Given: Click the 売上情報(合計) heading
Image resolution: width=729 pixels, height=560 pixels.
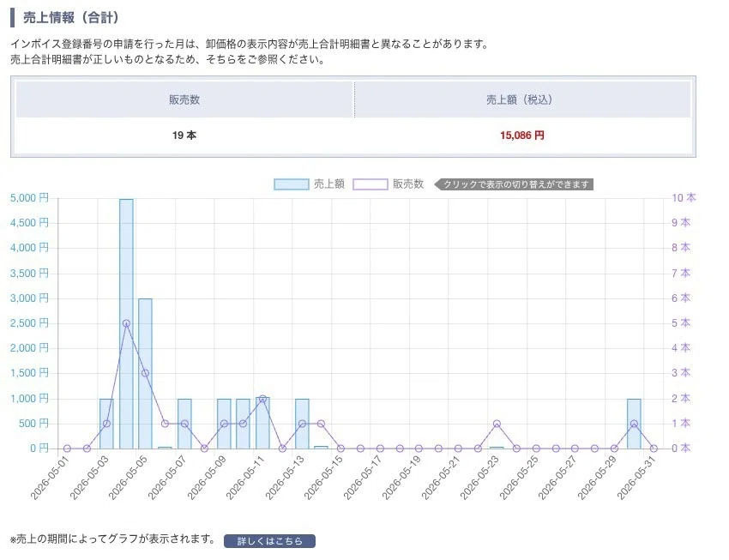Looking at the screenshot, I should (x=70, y=18).
